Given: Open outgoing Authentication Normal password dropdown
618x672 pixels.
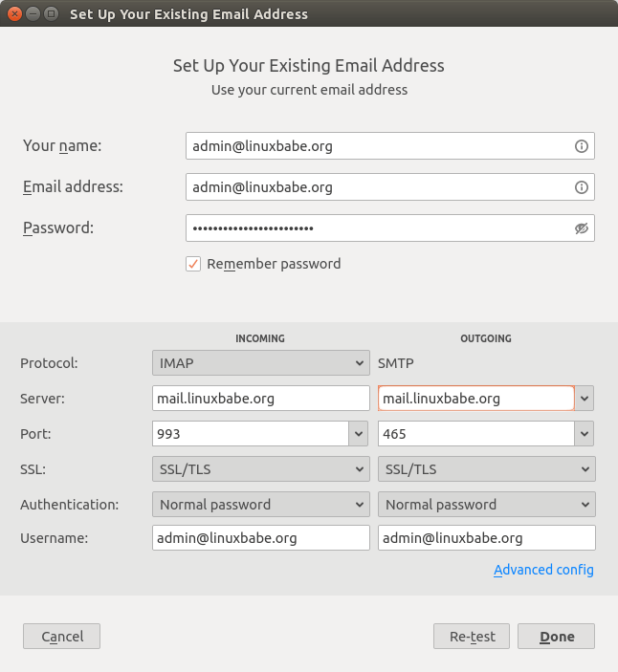Looking at the screenshot, I should 487,505.
